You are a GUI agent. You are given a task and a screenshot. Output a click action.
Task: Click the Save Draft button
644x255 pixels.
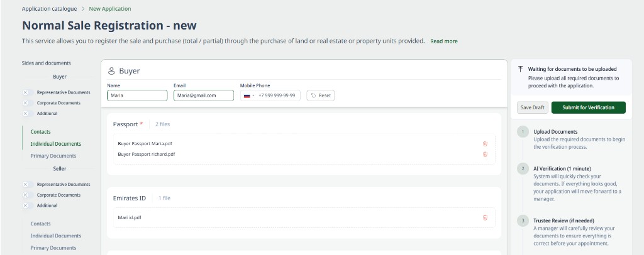pos(533,107)
